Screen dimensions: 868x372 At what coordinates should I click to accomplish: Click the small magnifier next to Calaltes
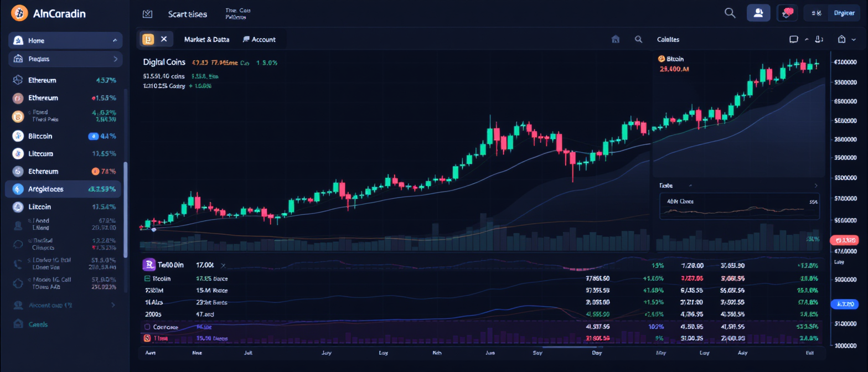(639, 39)
